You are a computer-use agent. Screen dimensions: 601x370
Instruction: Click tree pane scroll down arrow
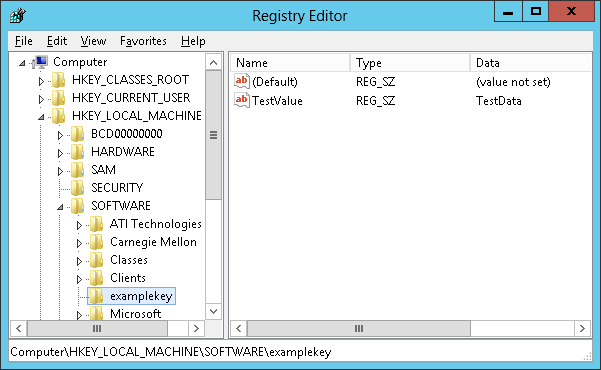click(x=213, y=311)
